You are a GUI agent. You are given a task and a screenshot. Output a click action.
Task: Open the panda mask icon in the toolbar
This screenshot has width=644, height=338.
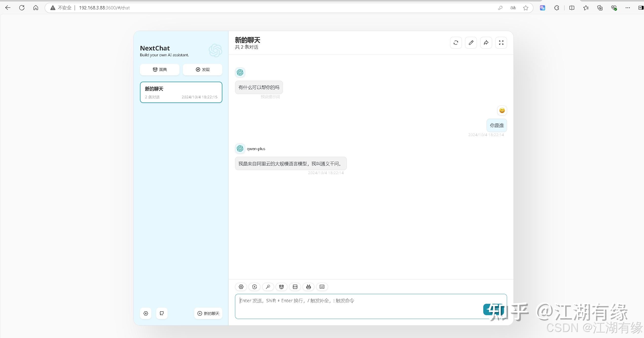(281, 287)
